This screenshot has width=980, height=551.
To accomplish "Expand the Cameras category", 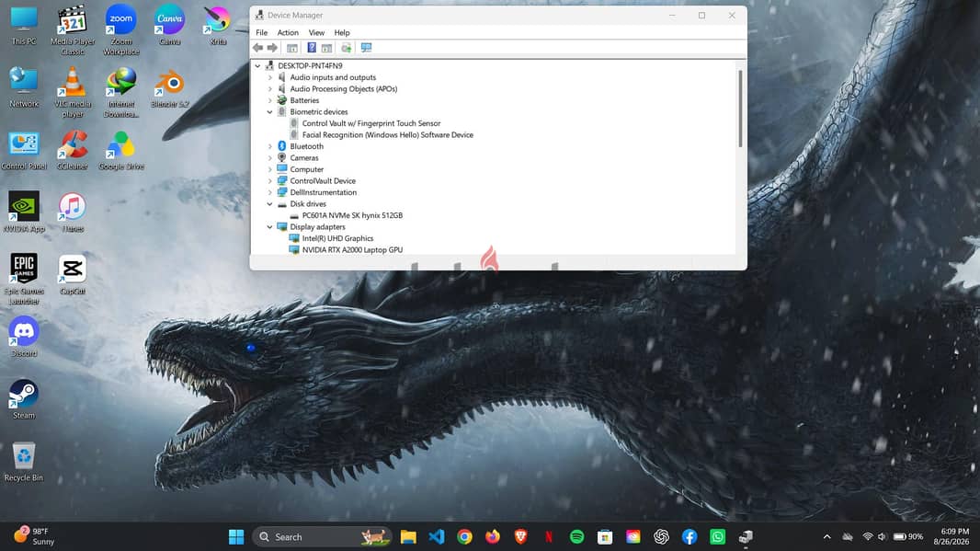I will (270, 158).
